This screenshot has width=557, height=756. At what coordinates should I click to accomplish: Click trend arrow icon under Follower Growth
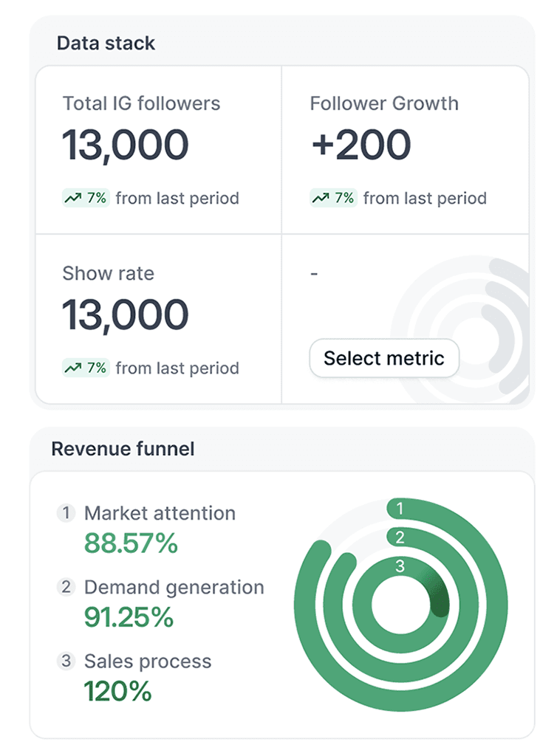tap(321, 198)
